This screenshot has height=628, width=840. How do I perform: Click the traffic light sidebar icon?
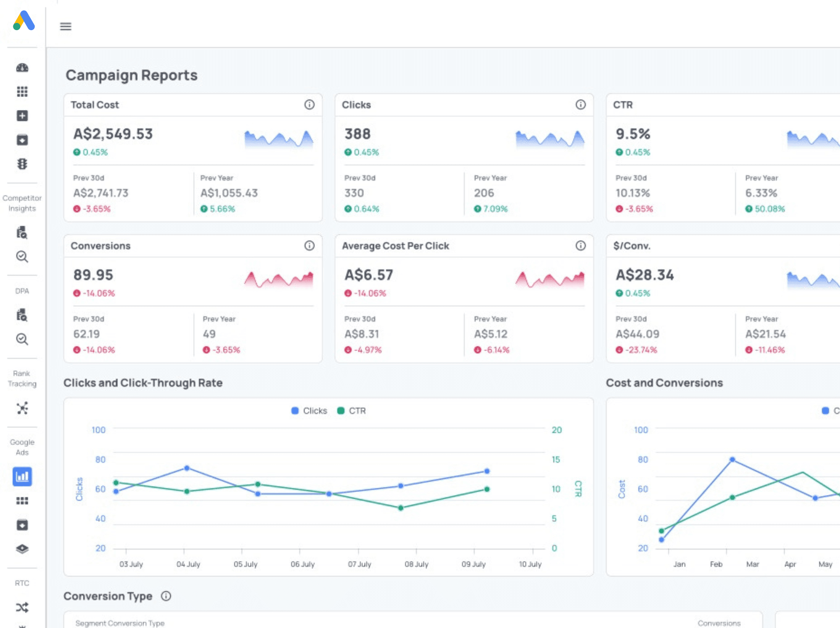(x=22, y=164)
